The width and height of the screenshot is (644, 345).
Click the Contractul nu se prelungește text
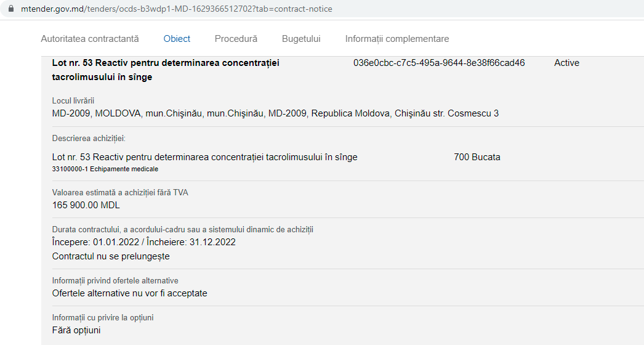coord(111,256)
